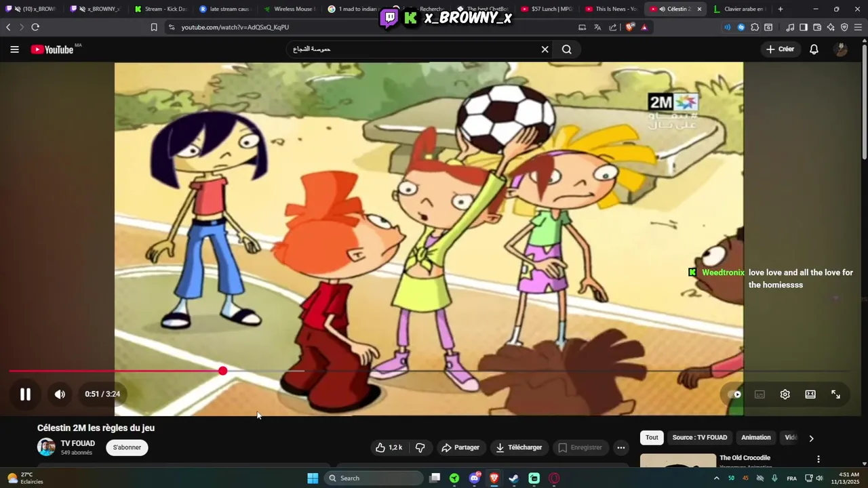Select the Tout filter chip

click(652, 438)
